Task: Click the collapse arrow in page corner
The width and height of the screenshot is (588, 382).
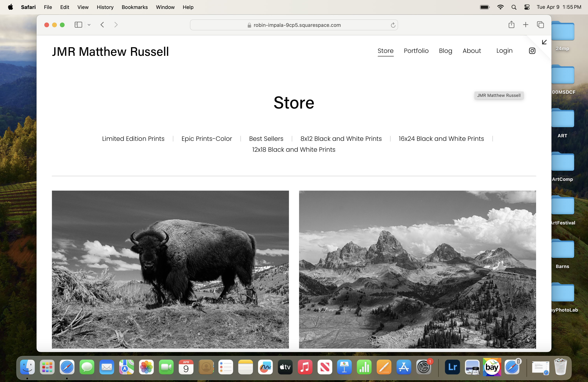Action: [544, 42]
